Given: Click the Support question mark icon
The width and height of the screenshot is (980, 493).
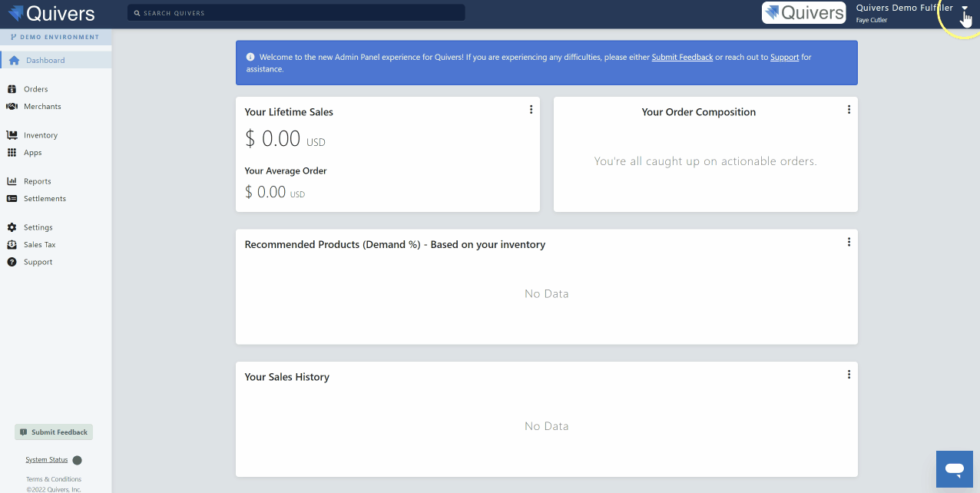Looking at the screenshot, I should (12, 262).
